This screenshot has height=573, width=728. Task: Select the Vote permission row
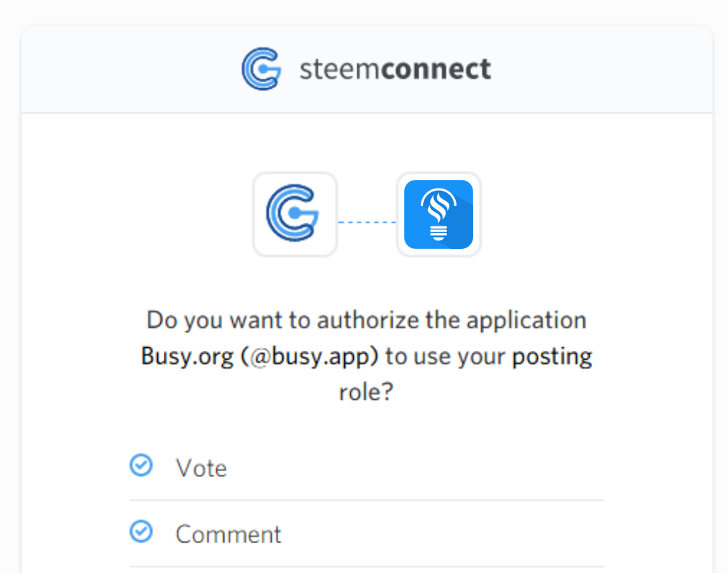pyautogui.click(x=367, y=467)
